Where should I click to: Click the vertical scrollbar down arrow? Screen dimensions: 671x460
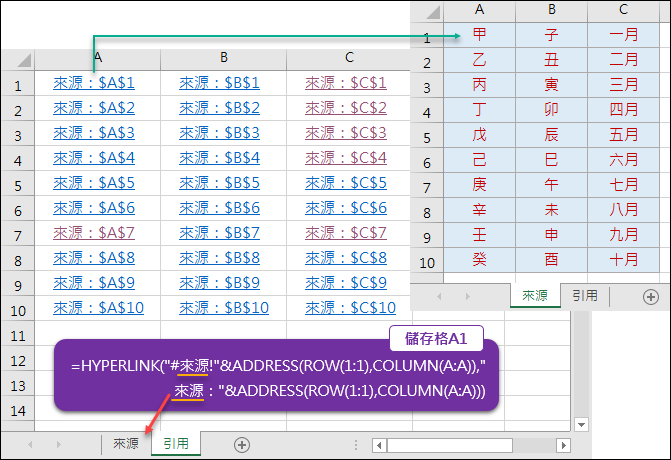pyautogui.click(x=581, y=424)
